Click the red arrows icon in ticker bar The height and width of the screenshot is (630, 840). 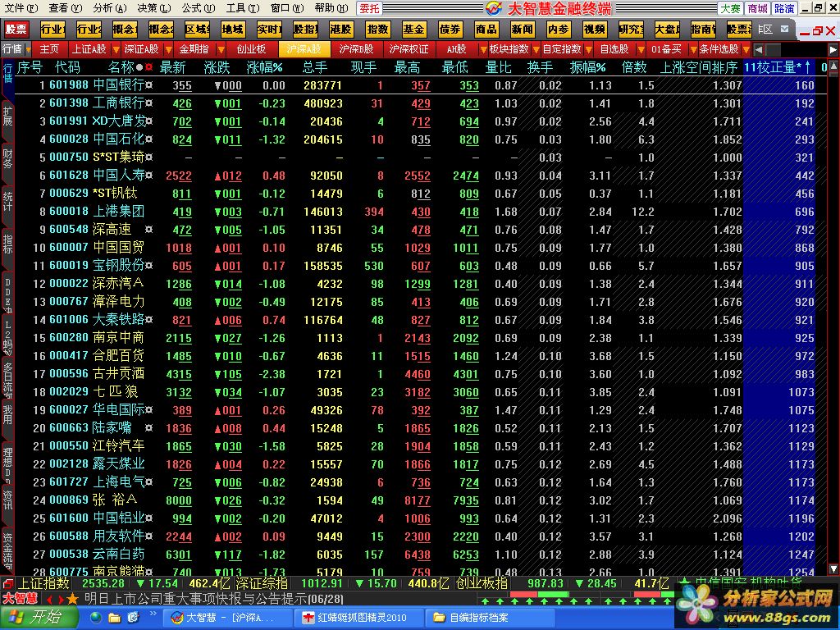pos(56,600)
